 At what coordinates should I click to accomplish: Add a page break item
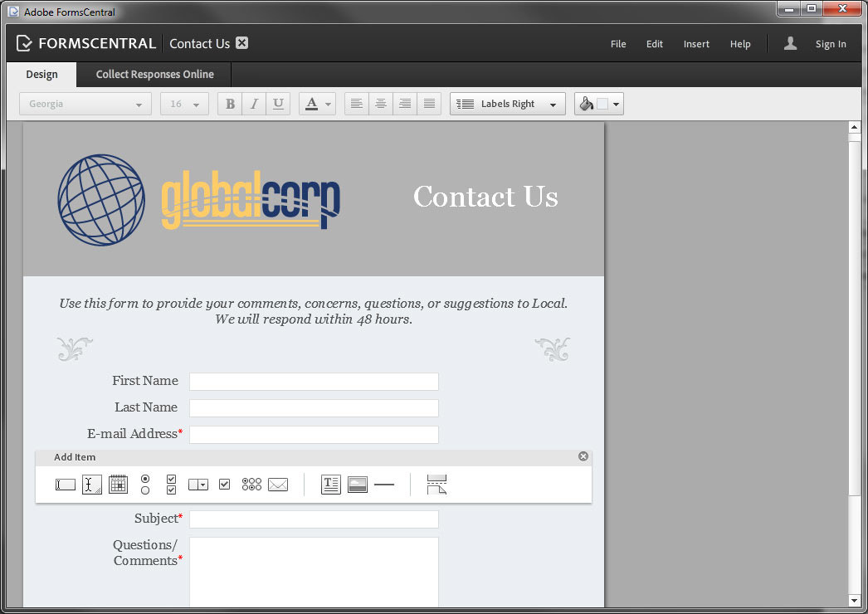436,485
